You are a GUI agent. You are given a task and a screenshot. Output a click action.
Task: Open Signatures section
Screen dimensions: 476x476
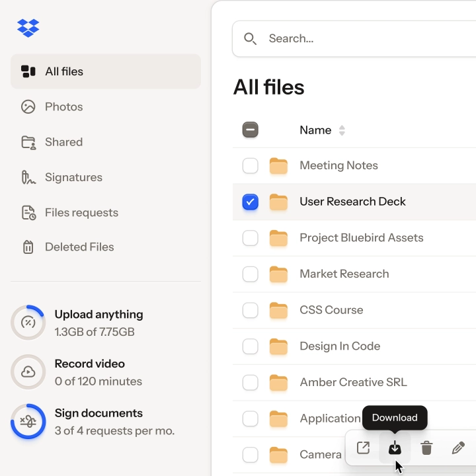106,177
